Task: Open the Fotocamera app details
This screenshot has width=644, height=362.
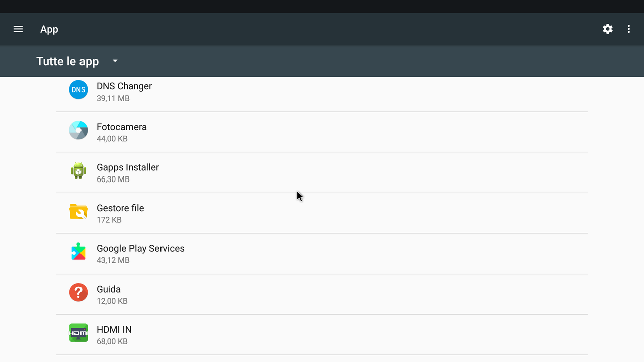Action: coord(322,132)
